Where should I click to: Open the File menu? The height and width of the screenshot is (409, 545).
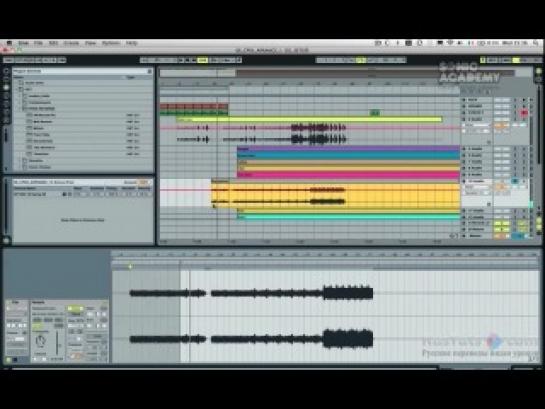(38, 43)
